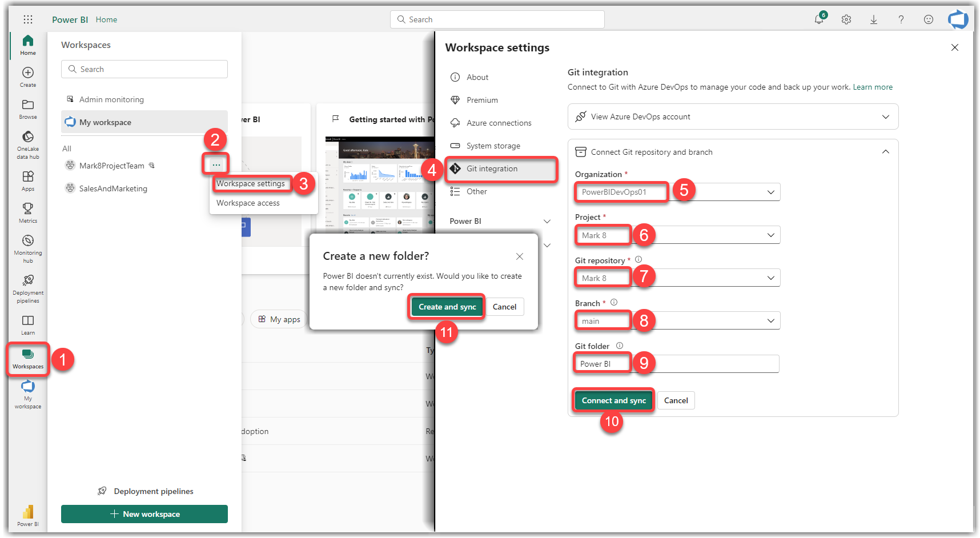This screenshot has width=980, height=538.
Task: Select My workspace in the Workspaces list
Action: tap(144, 122)
